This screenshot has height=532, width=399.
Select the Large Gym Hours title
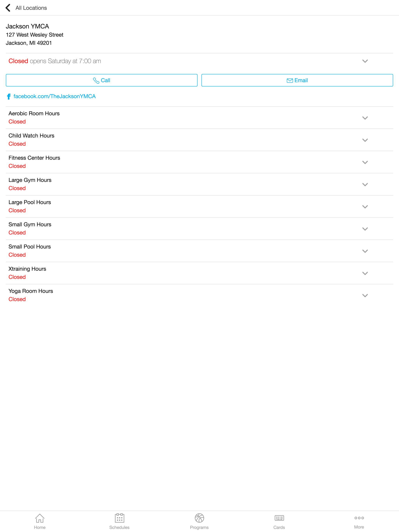tap(30, 180)
